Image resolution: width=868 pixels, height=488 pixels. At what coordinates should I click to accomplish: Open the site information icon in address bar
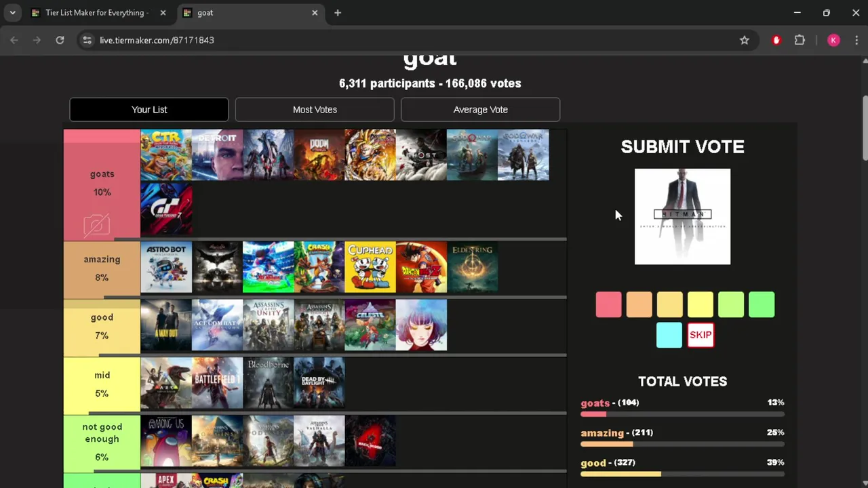(x=87, y=40)
